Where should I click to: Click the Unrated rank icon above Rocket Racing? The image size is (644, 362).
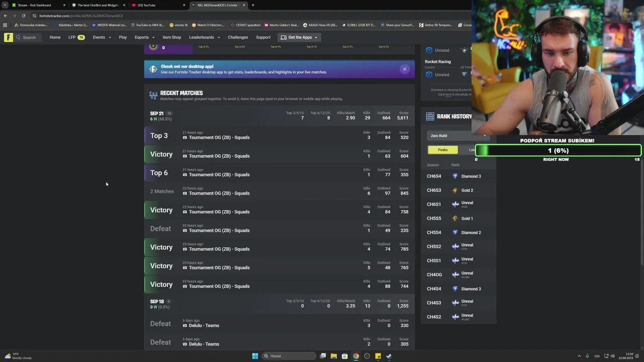point(429,50)
